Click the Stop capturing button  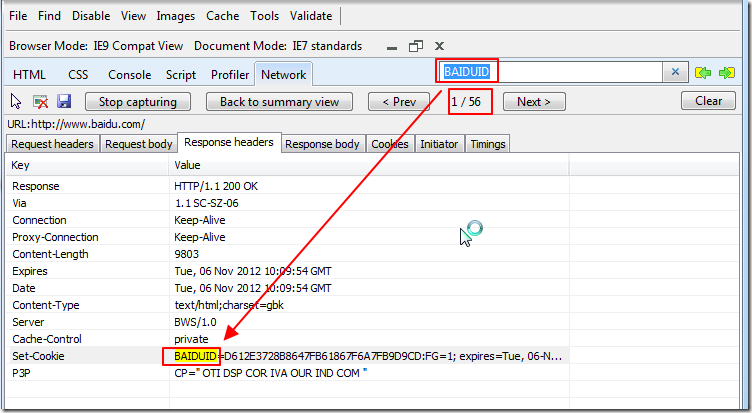point(138,102)
